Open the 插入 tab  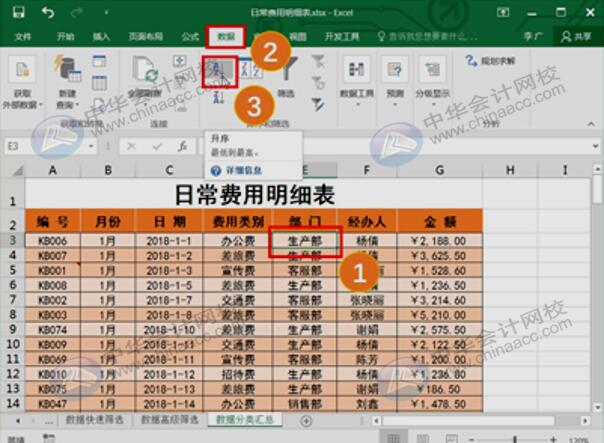click(x=101, y=37)
